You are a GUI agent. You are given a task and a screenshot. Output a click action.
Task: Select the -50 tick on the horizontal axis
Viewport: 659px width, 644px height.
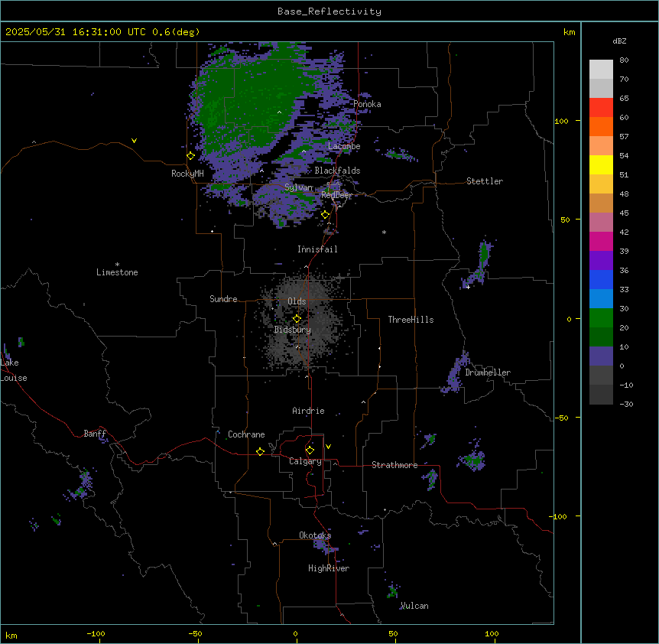coord(195,633)
